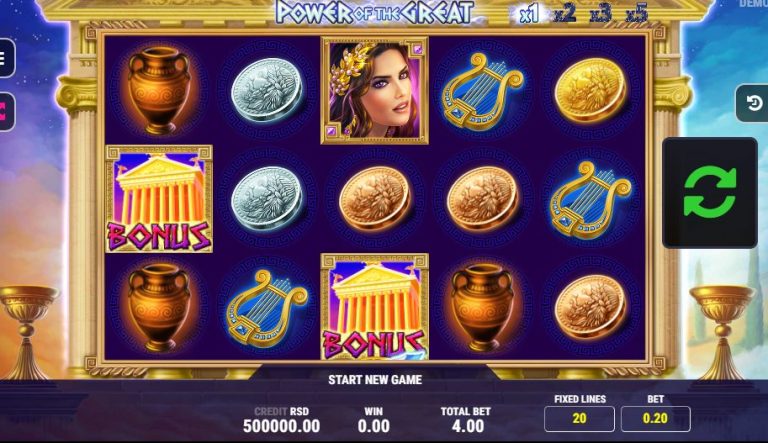Screen dimensions: 768x443
Task: Click the temple BONUS symbol in first reel
Action: (x=159, y=199)
